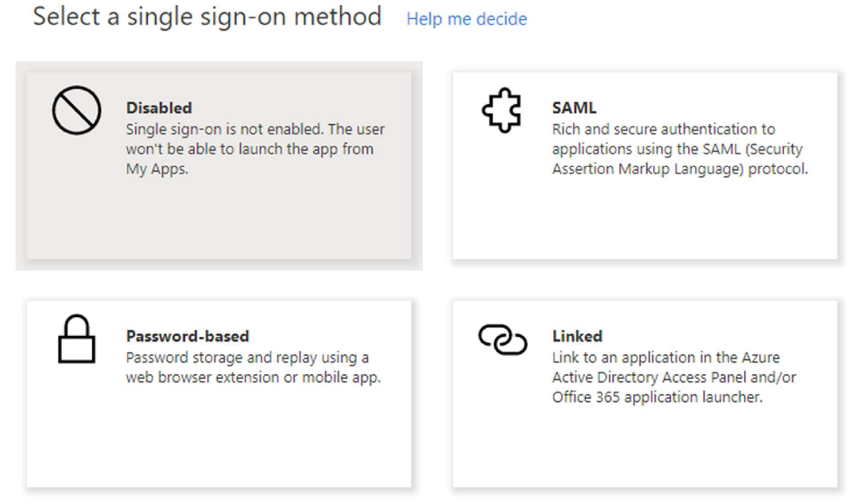Select the Disabled heading label
This screenshot has width=848, height=504.
(x=159, y=108)
